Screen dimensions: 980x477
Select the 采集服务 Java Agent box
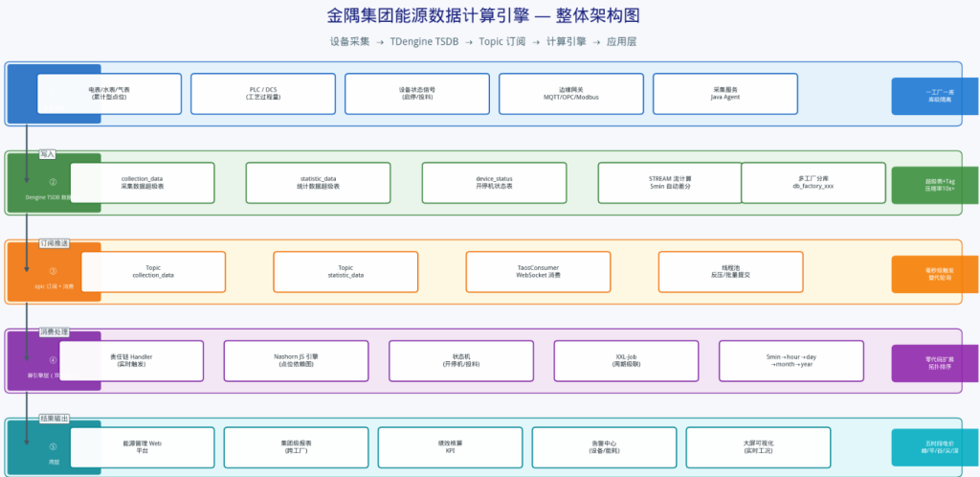pos(725,94)
